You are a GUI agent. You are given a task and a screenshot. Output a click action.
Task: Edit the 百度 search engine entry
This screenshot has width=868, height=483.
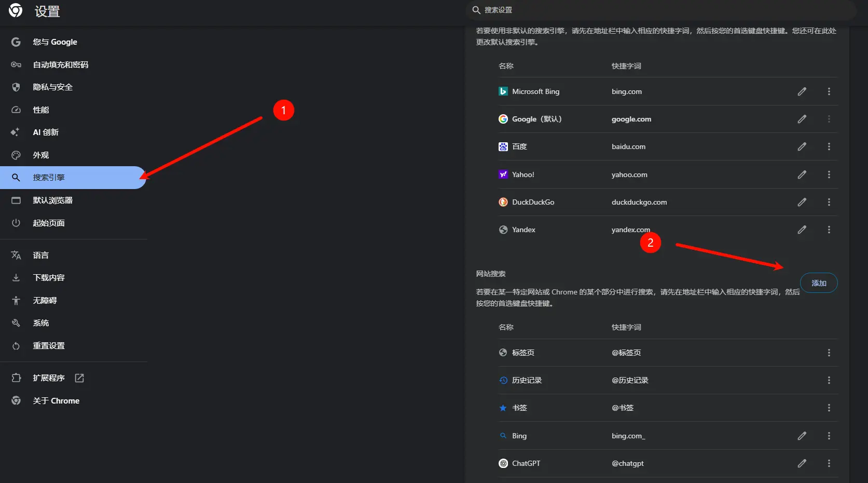(x=802, y=147)
